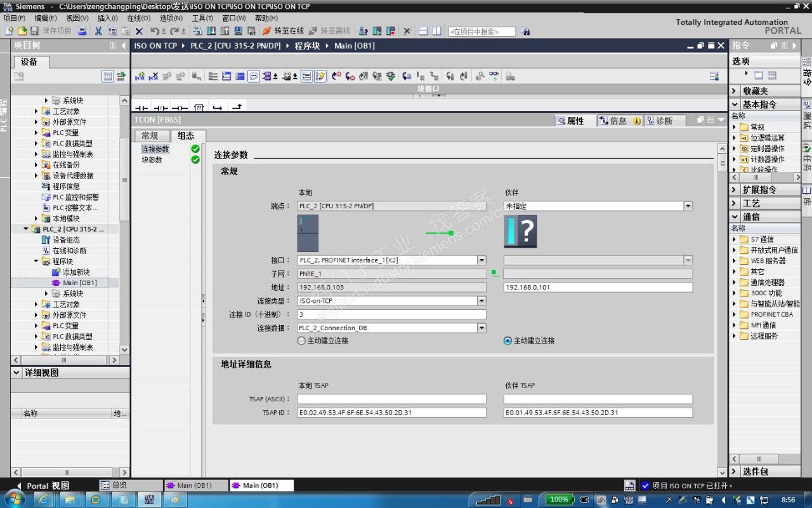Click the 在项目中搜索 search box

[482, 31]
